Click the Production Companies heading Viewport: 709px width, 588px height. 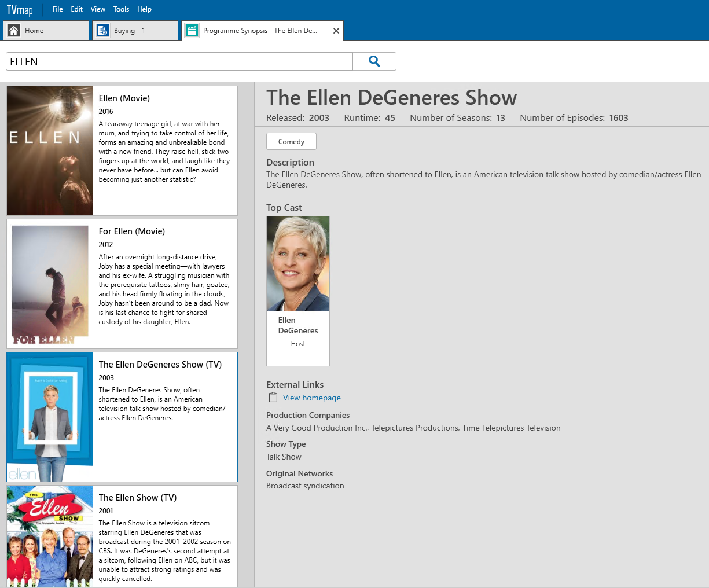[x=308, y=415]
